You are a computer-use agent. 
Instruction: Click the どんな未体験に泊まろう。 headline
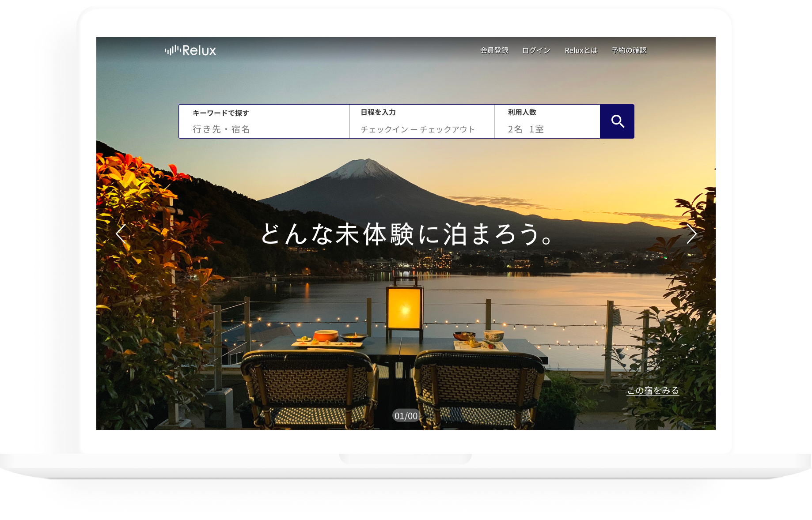tap(406, 234)
